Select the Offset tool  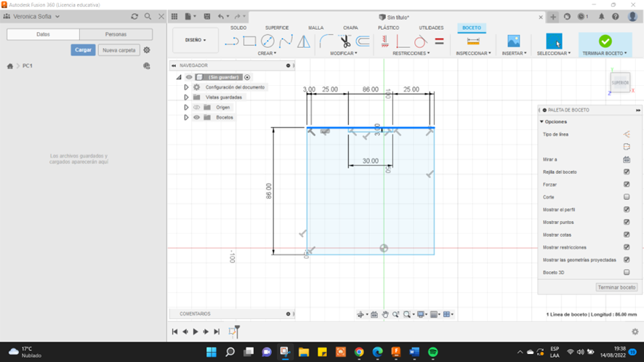(x=363, y=41)
